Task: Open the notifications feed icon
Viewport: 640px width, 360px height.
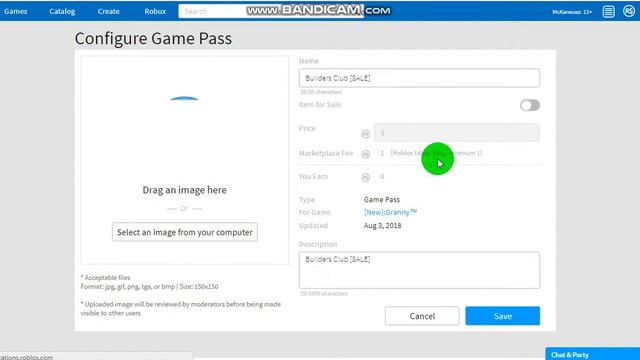Action: [x=608, y=11]
